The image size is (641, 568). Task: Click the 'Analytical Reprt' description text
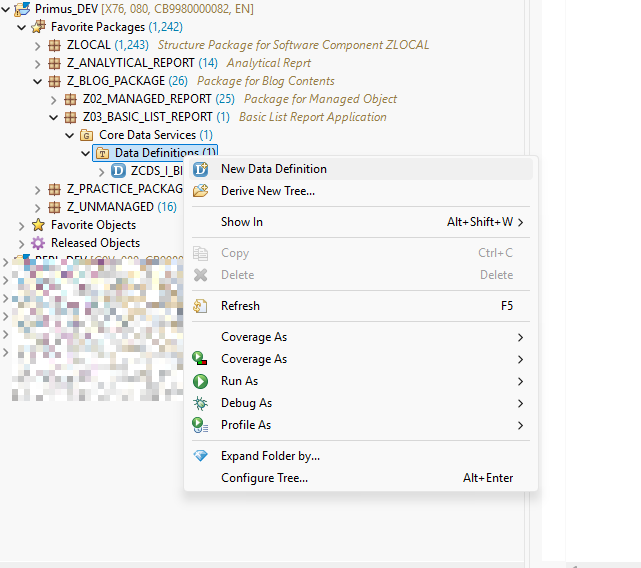(269, 63)
